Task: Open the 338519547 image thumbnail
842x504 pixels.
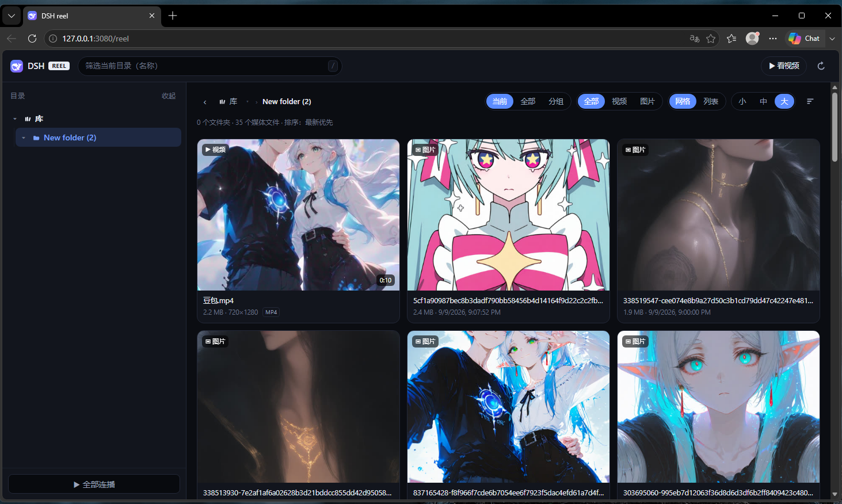Action: pyautogui.click(x=718, y=215)
